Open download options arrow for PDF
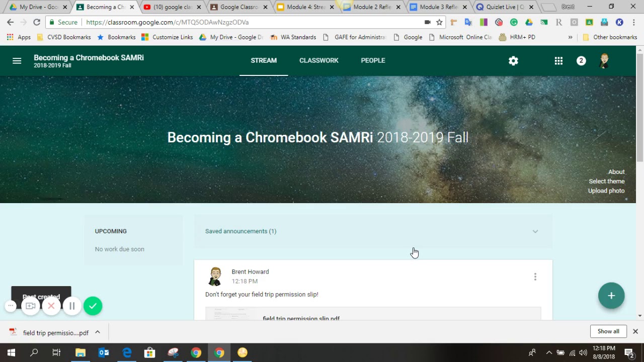The image size is (644, 362). click(98, 332)
